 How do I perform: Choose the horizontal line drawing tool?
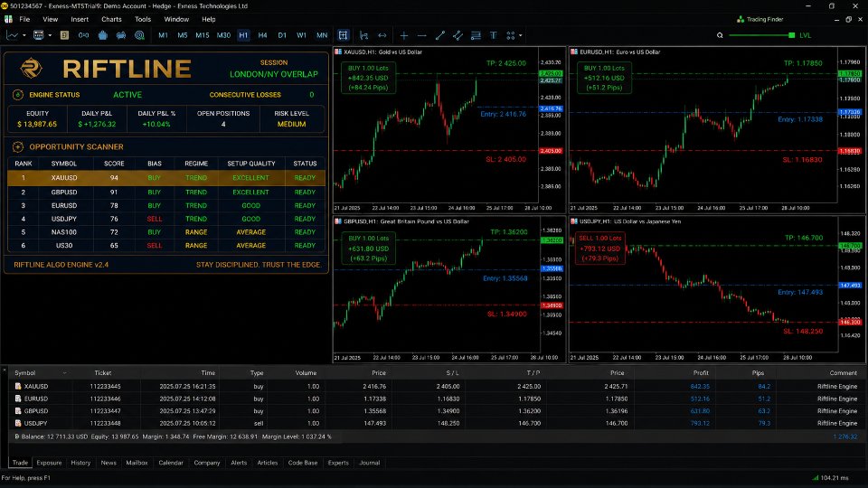[422, 35]
